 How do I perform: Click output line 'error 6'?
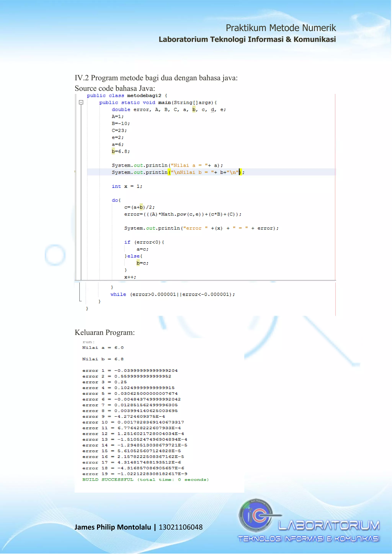pyautogui.click(x=131, y=399)
